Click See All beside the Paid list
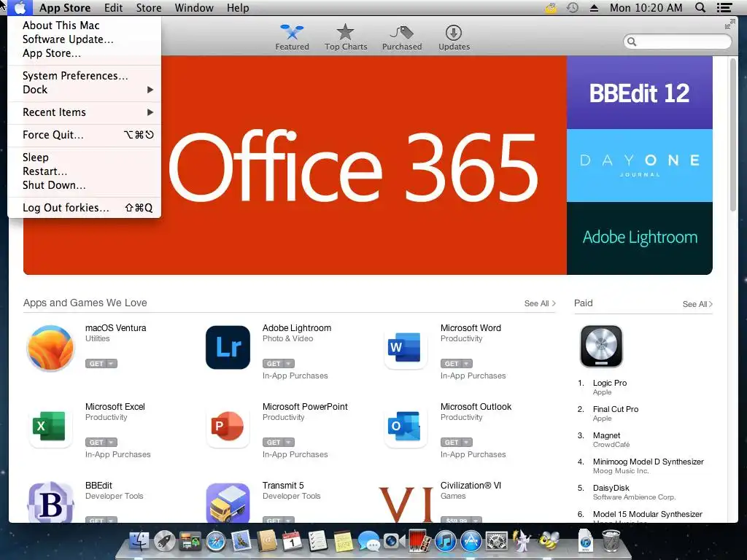The height and width of the screenshot is (560, 747). [x=697, y=304]
